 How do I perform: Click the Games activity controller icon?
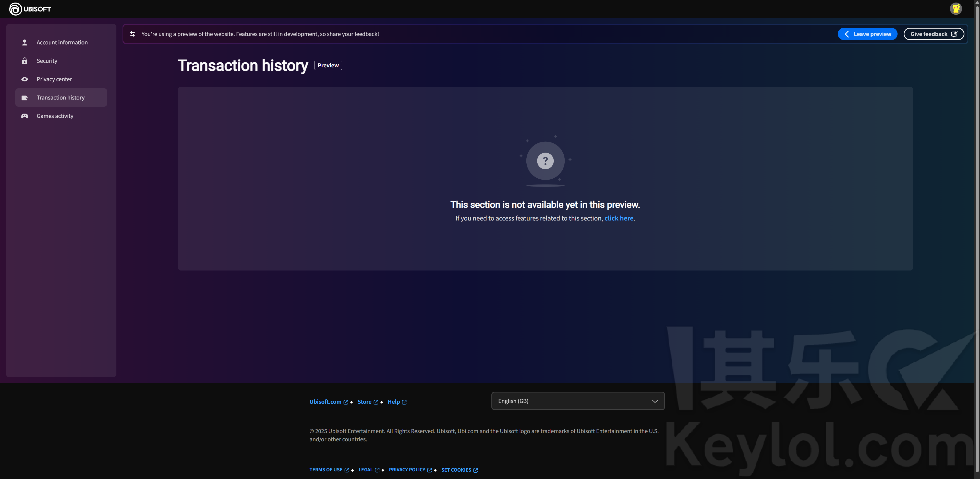coord(25,116)
